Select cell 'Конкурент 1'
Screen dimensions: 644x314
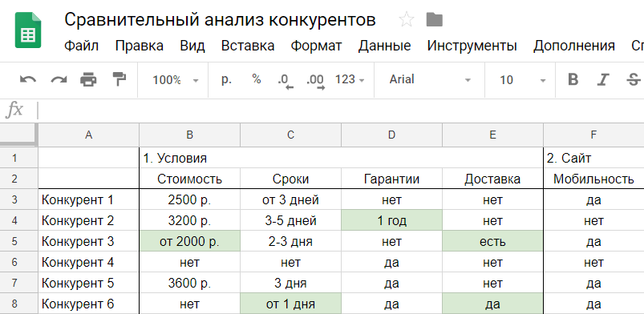pos(89,200)
